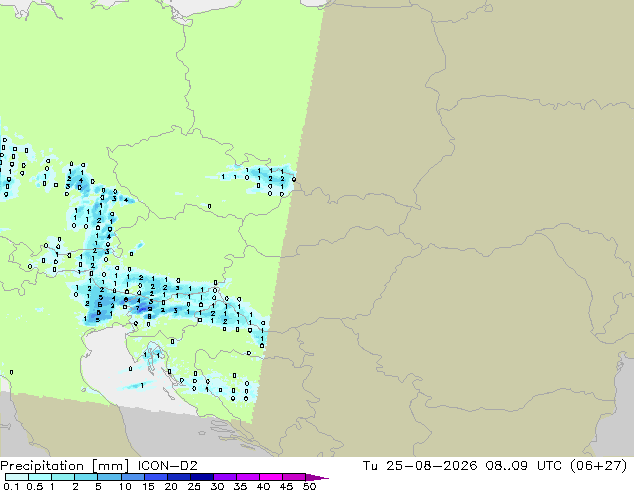
Task: Click the '50' legend value label
Action: (x=310, y=486)
